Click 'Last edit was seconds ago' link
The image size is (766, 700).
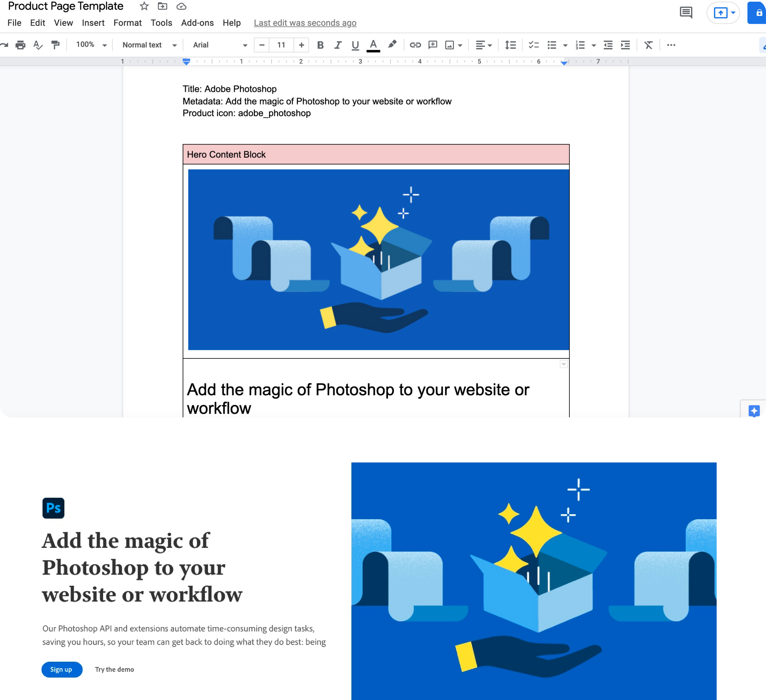[305, 23]
